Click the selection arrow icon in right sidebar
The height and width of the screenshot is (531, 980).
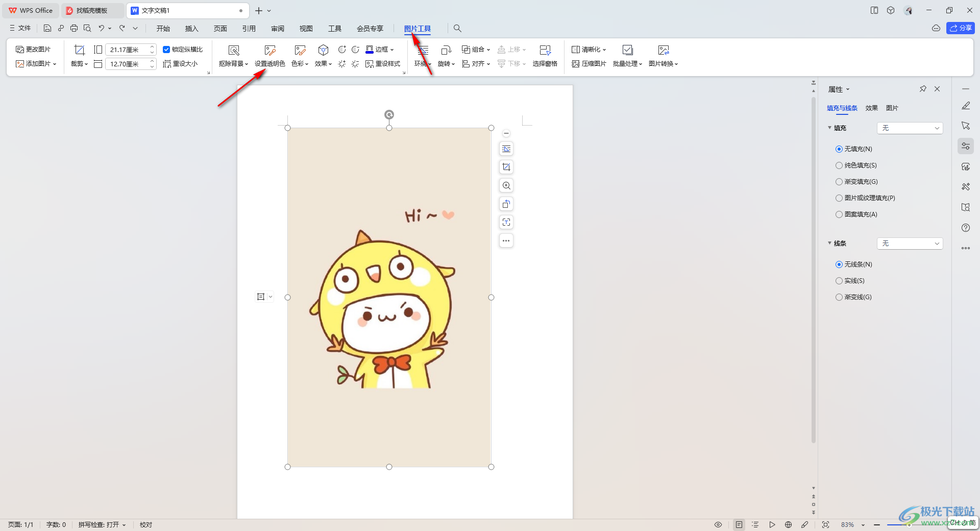pyautogui.click(x=966, y=126)
